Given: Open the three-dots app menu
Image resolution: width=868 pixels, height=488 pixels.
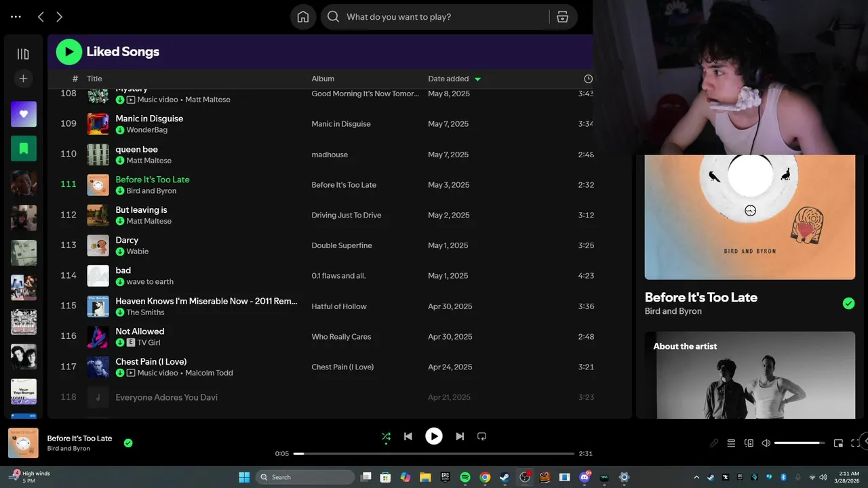Looking at the screenshot, I should pyautogui.click(x=16, y=17).
